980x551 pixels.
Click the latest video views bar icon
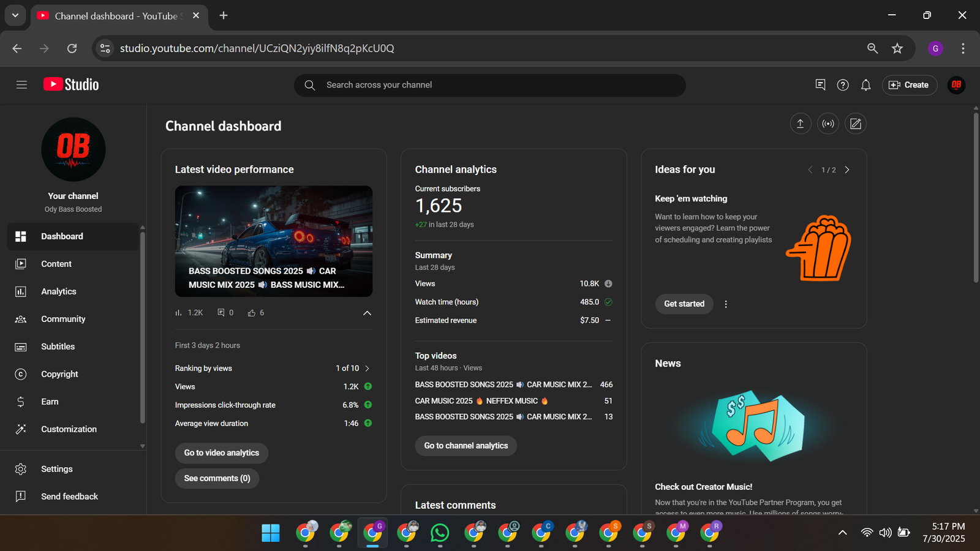tap(178, 313)
